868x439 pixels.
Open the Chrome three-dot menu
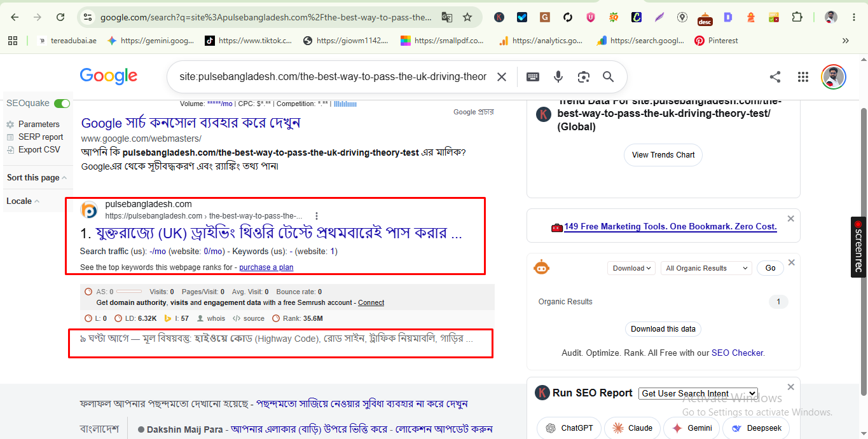point(854,17)
